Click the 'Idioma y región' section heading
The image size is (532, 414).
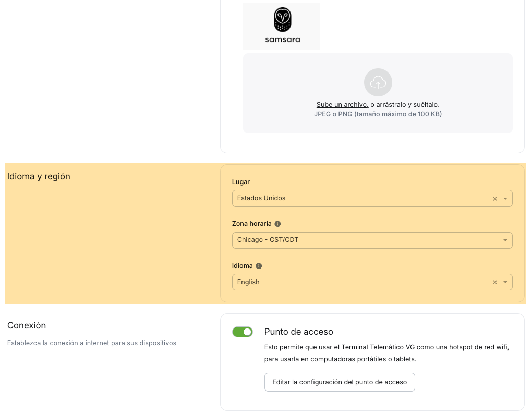(x=39, y=176)
